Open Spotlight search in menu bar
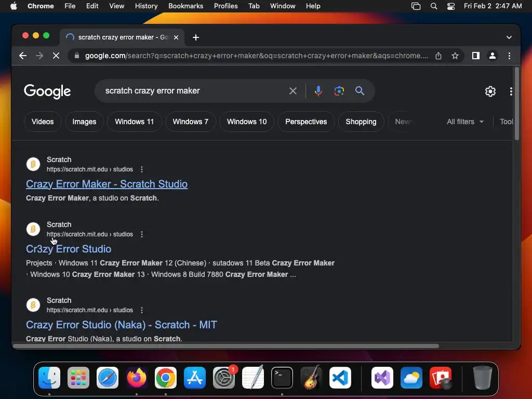Viewport: 532px width, 399px height. 434,6
